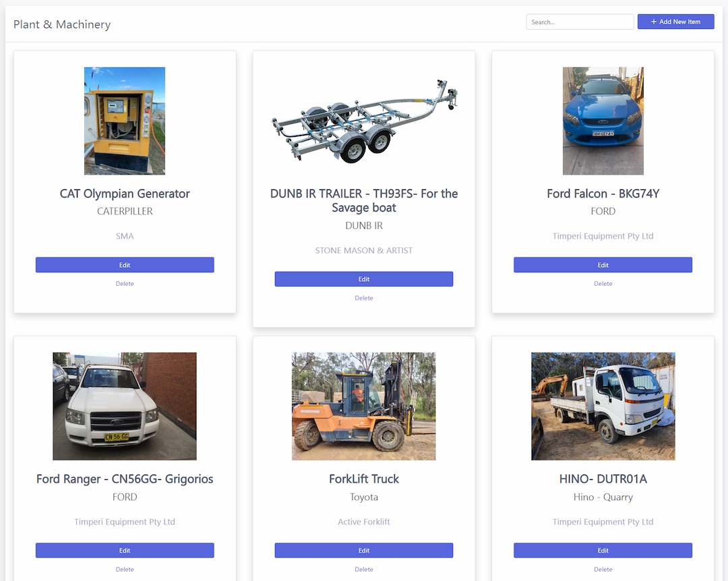
Task: Edit the Ford Falcon BKG74Y item
Action: 603,265
